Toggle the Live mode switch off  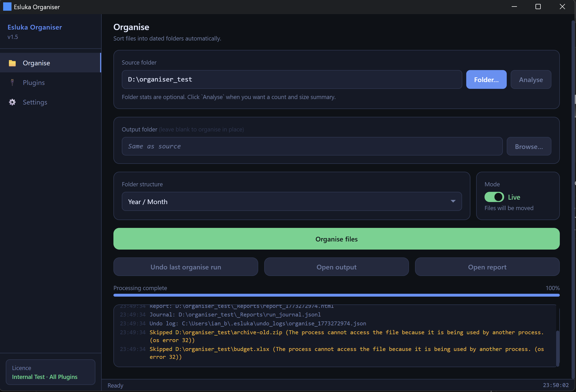(x=494, y=197)
